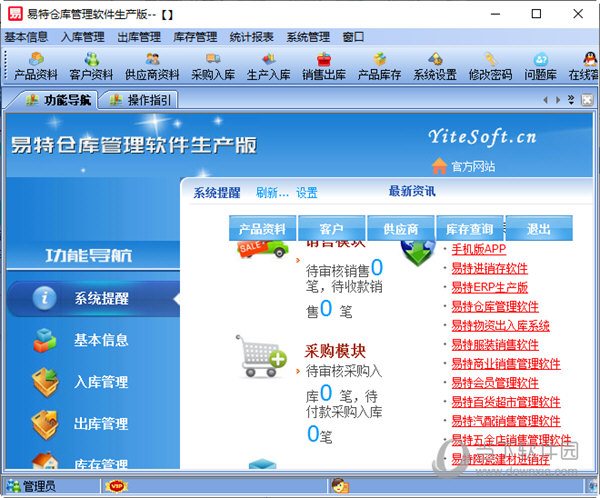Open 库存管理 house icon in sidebar

pyautogui.click(x=45, y=460)
